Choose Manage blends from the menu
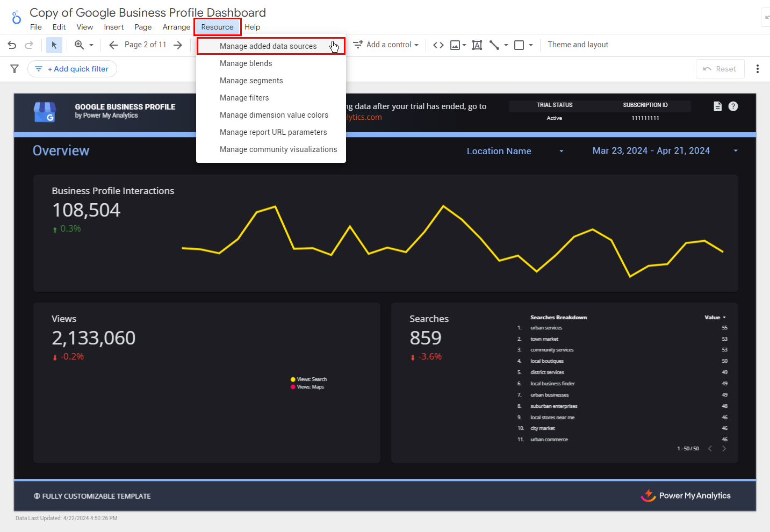The width and height of the screenshot is (770, 532). tap(246, 63)
